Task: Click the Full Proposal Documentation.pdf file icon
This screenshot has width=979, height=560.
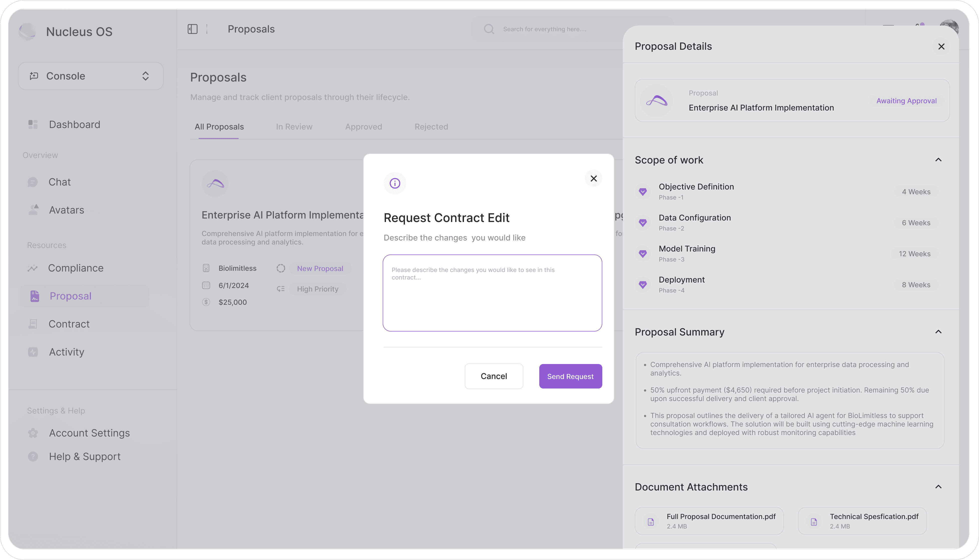Action: click(651, 521)
